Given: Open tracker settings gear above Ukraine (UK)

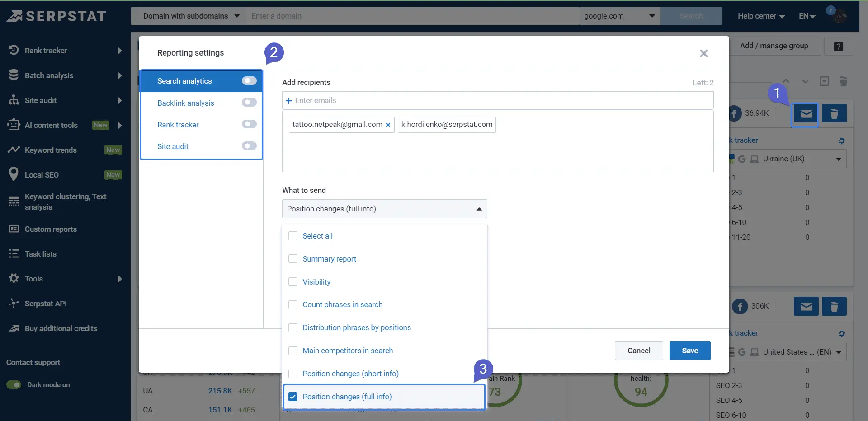Looking at the screenshot, I should pos(841,140).
